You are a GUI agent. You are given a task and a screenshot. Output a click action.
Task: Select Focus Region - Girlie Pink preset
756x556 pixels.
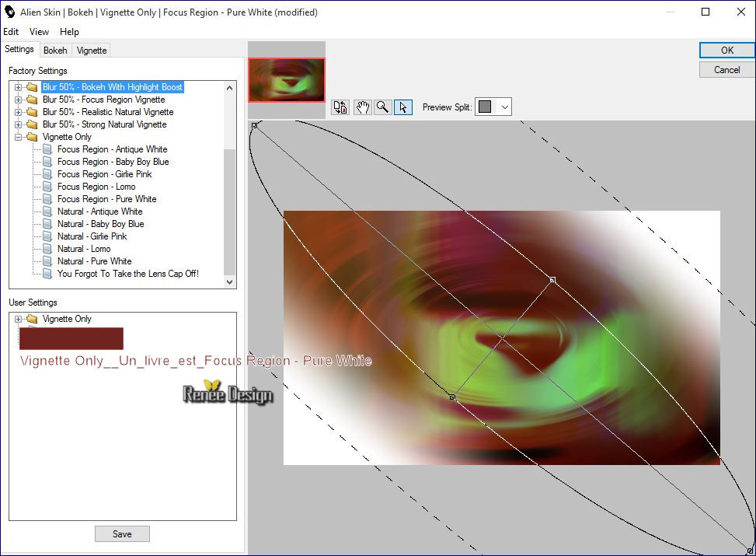point(105,174)
